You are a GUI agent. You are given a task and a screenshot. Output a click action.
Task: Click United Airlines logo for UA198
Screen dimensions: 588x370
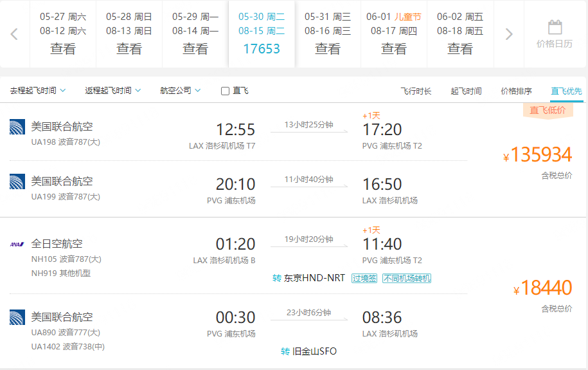pos(17,127)
